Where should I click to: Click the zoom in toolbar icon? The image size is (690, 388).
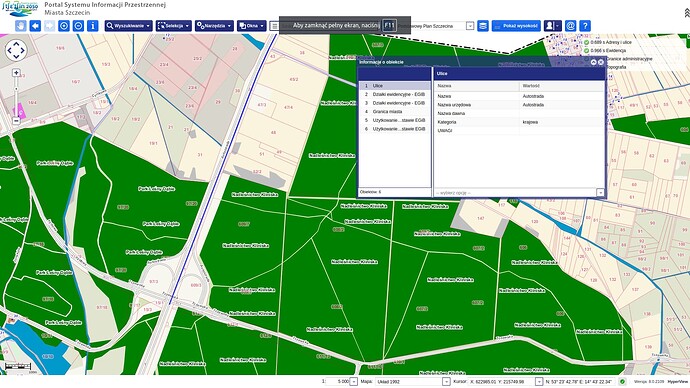point(64,26)
